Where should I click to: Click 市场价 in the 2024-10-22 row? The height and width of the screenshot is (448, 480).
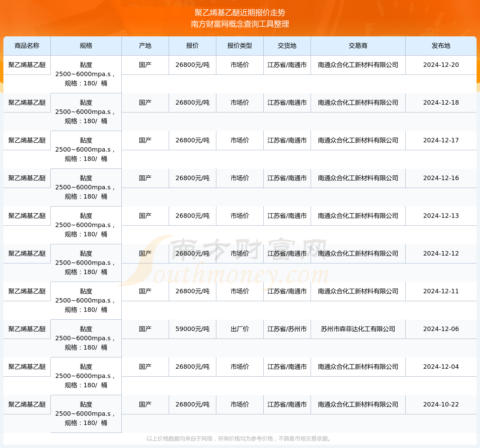240,404
